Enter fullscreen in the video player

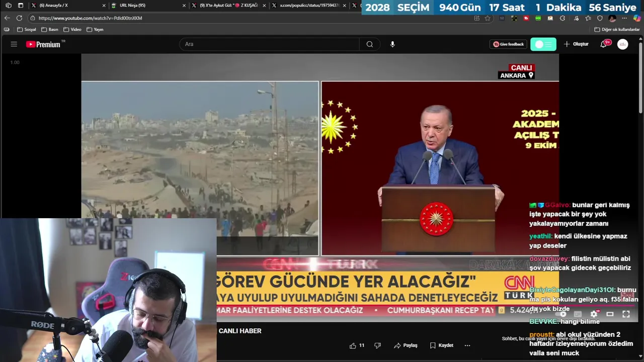(x=626, y=314)
